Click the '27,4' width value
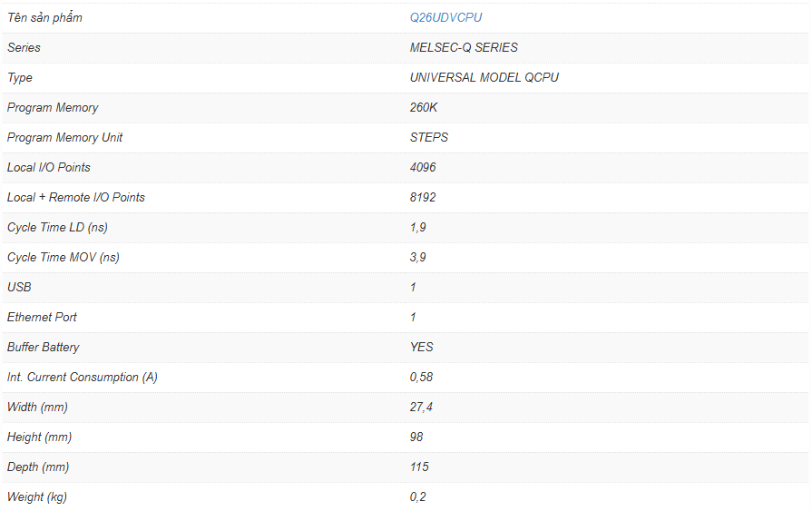The height and width of the screenshot is (511, 812). [x=421, y=407]
